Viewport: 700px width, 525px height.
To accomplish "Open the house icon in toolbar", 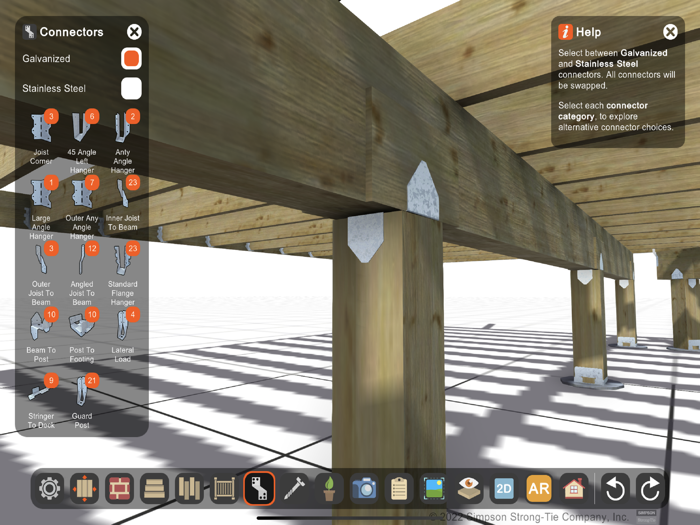I will point(574,488).
